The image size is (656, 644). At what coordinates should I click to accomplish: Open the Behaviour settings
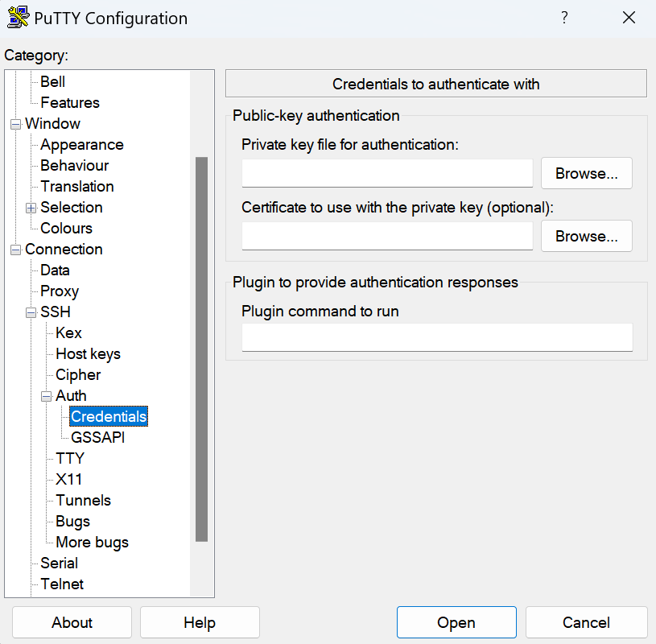[75, 165]
